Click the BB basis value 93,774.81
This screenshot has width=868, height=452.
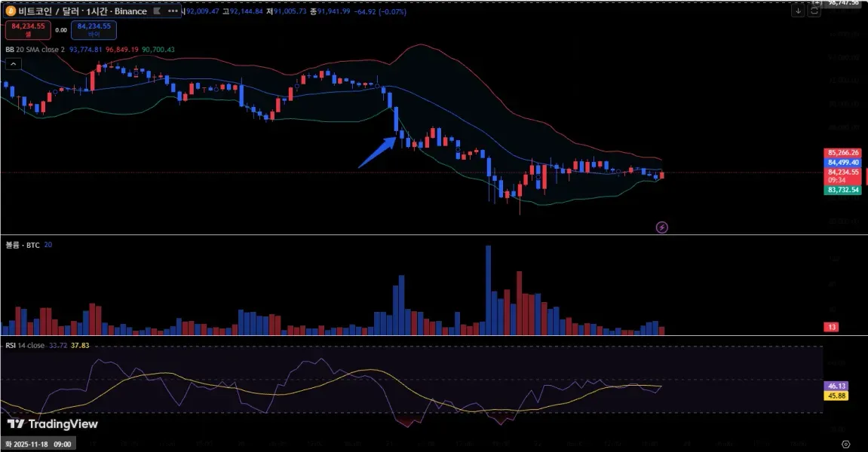pos(86,50)
